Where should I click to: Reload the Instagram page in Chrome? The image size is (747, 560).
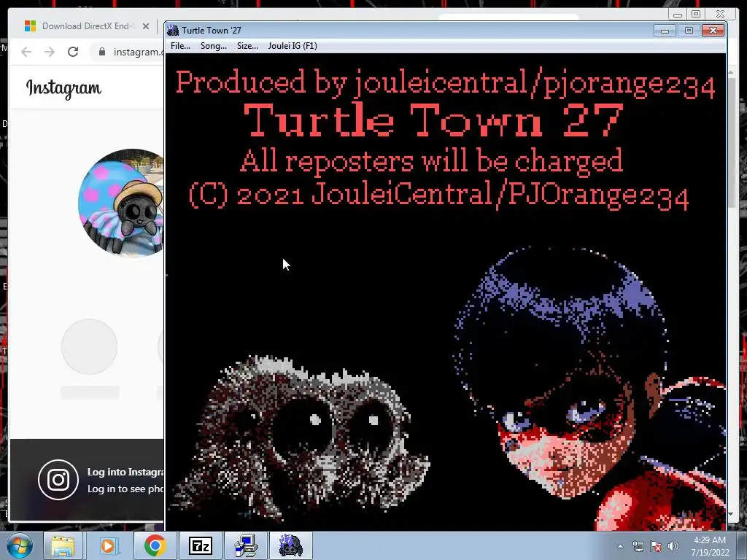(x=73, y=52)
